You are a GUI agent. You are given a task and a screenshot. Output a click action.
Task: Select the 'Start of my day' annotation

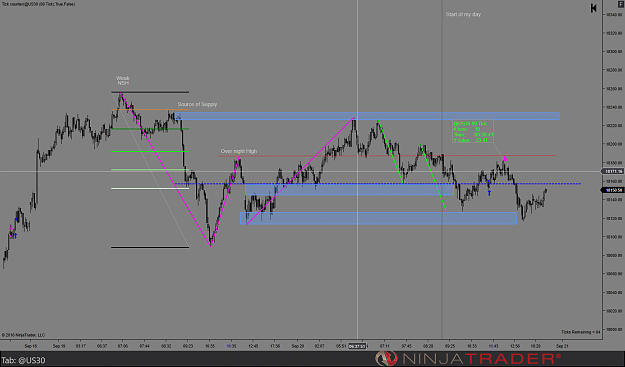coord(463,14)
